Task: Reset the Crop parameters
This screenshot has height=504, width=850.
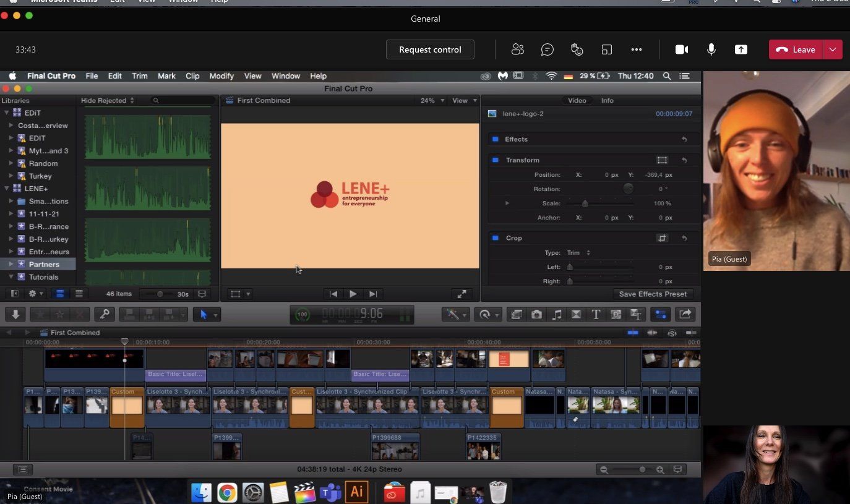Action: (684, 238)
